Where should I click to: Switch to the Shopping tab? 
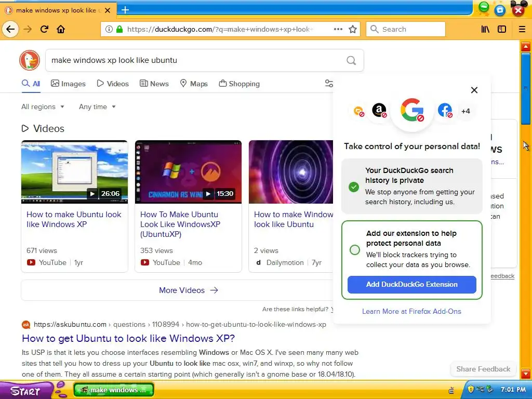(239, 84)
